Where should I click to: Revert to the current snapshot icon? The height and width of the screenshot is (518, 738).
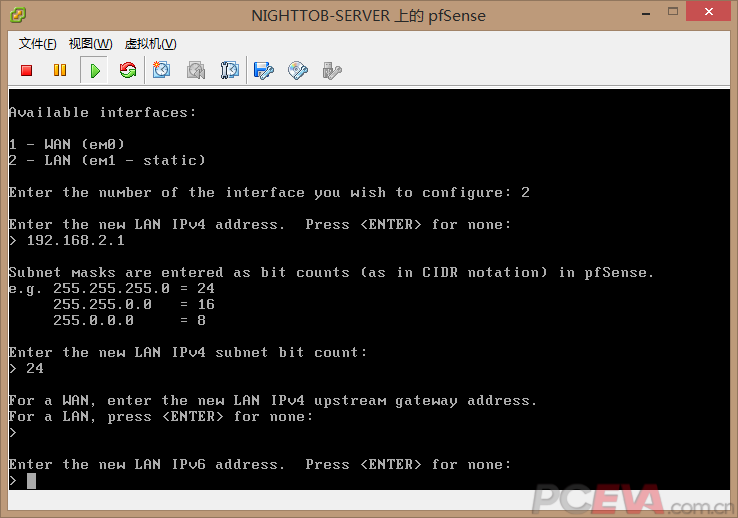(x=196, y=70)
